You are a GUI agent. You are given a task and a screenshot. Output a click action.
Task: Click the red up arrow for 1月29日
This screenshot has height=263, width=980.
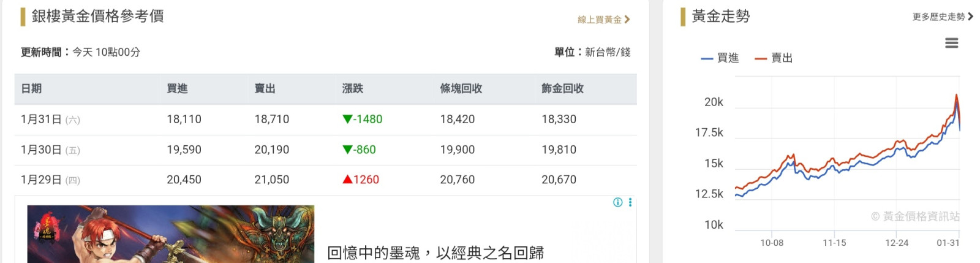pos(347,180)
